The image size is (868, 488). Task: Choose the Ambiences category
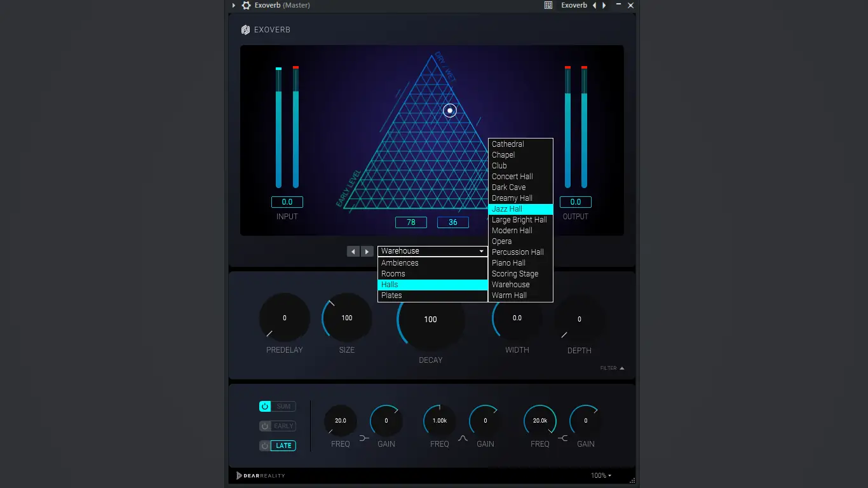[x=433, y=263]
